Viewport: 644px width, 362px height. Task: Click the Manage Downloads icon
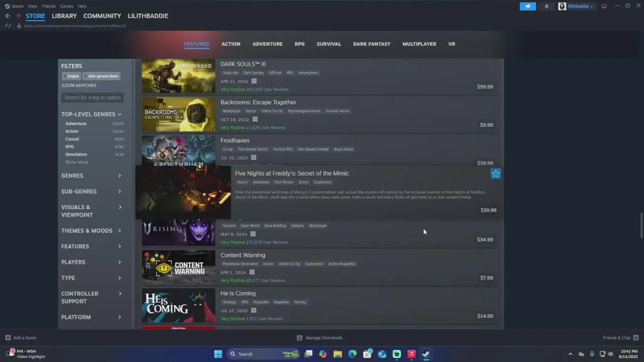299,338
